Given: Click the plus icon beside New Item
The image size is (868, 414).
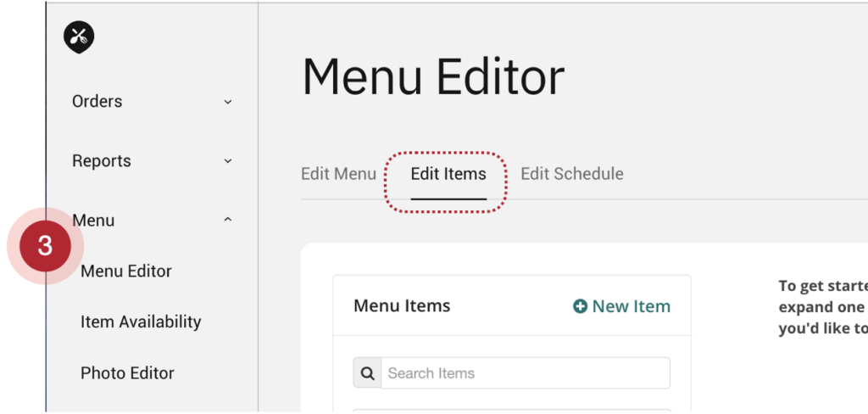Looking at the screenshot, I should pos(580,306).
